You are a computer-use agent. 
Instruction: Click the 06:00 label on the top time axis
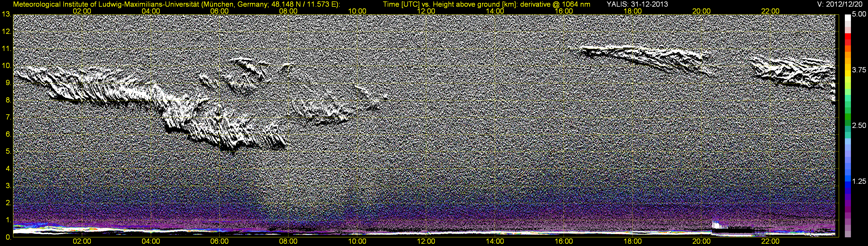tap(219, 11)
